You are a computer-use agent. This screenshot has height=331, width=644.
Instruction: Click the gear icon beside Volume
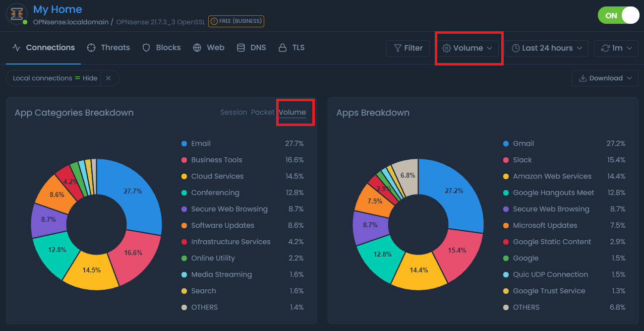pos(447,48)
